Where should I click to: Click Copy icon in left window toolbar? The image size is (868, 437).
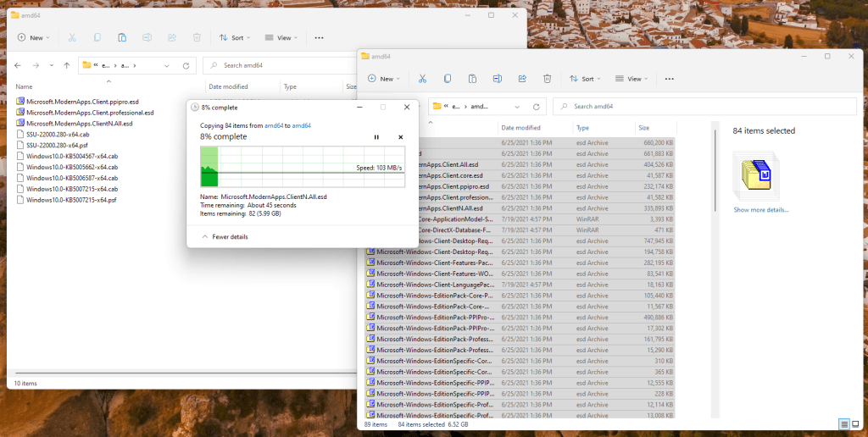tap(97, 37)
